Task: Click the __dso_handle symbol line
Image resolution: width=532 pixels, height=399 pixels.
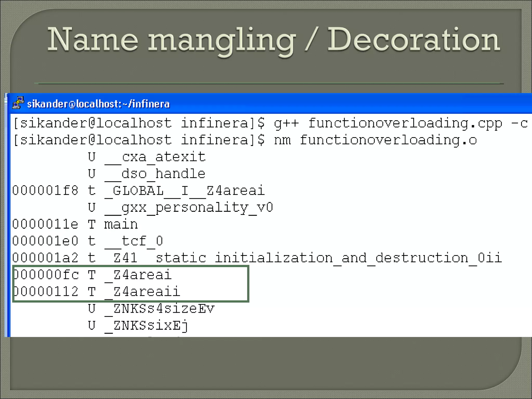Action: pos(155,174)
